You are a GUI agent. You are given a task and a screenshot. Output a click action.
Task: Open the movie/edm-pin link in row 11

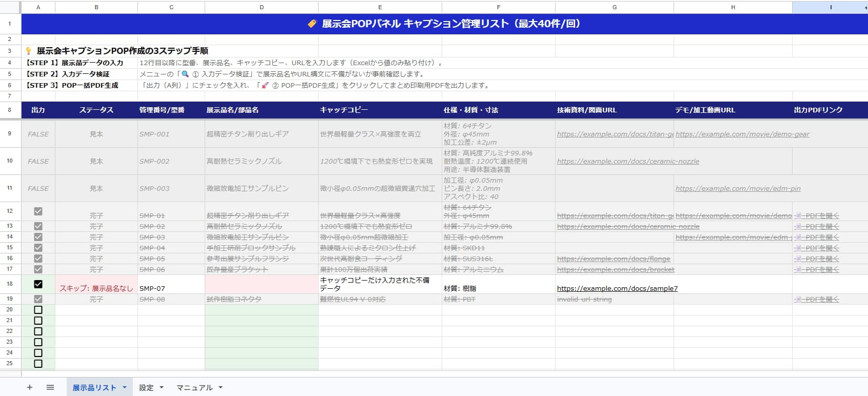point(738,188)
